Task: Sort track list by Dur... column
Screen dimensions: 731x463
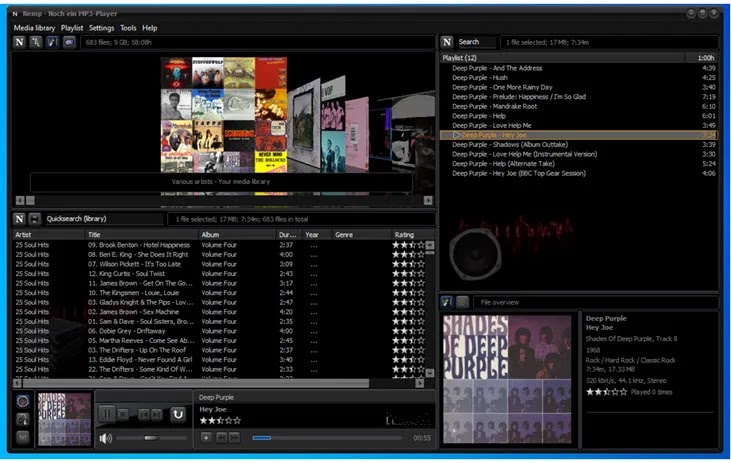Action: (289, 235)
